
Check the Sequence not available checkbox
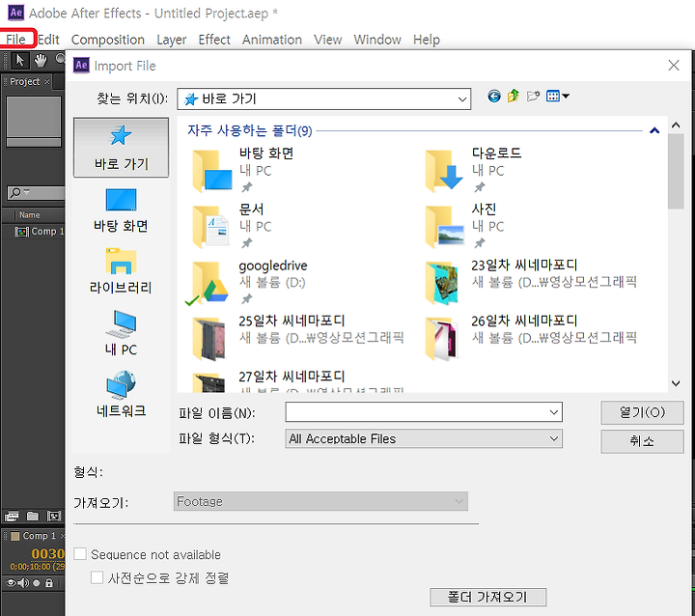point(80,553)
